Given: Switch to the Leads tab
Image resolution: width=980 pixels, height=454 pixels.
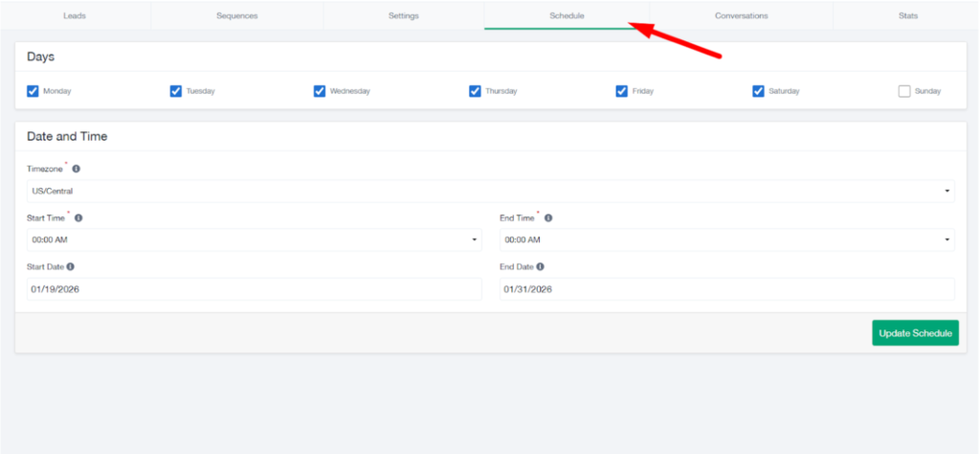Looking at the screenshot, I should (76, 16).
